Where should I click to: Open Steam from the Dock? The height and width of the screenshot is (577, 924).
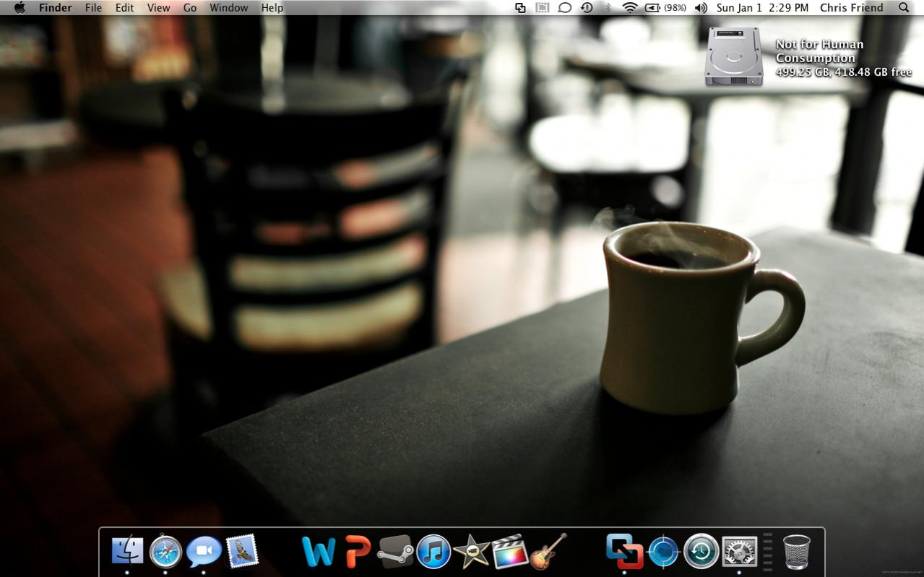[x=395, y=552]
